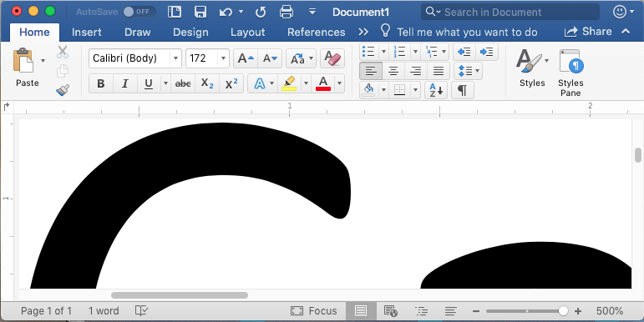
Task: Clear all formatting with eraser icon
Action: coord(332,58)
